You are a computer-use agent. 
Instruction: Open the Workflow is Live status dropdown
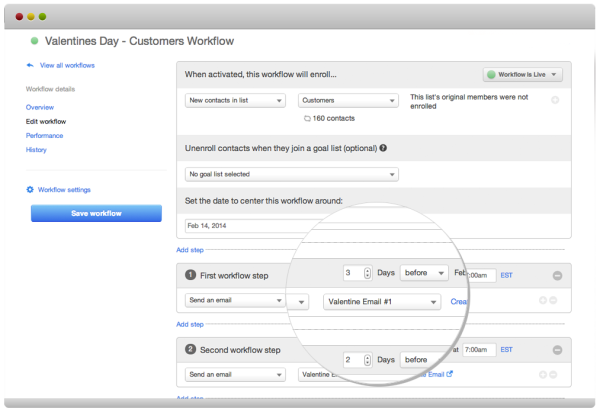(x=522, y=75)
